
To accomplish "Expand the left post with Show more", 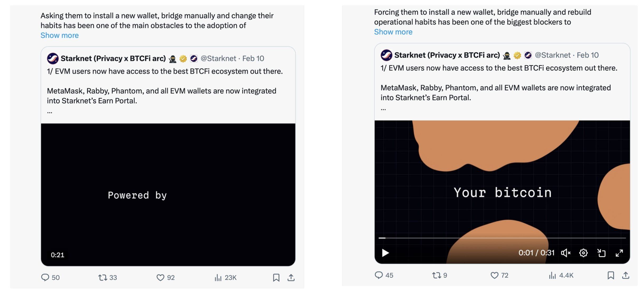I will [x=59, y=35].
